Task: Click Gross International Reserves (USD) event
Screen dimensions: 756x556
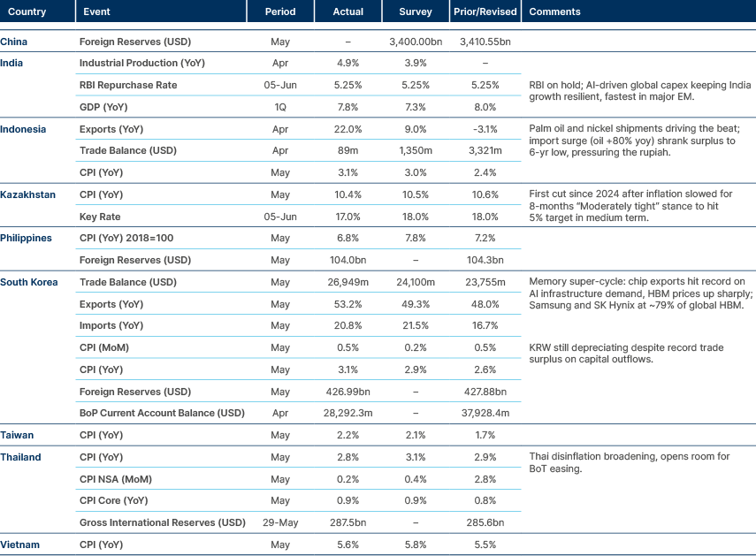Action: pyautogui.click(x=163, y=522)
